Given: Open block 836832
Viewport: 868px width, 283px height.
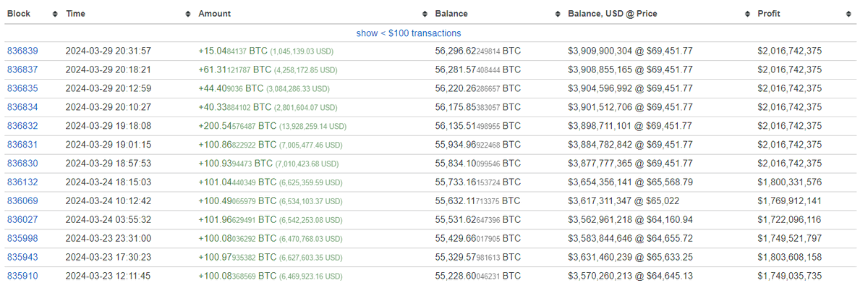Looking at the screenshot, I should pos(22,126).
